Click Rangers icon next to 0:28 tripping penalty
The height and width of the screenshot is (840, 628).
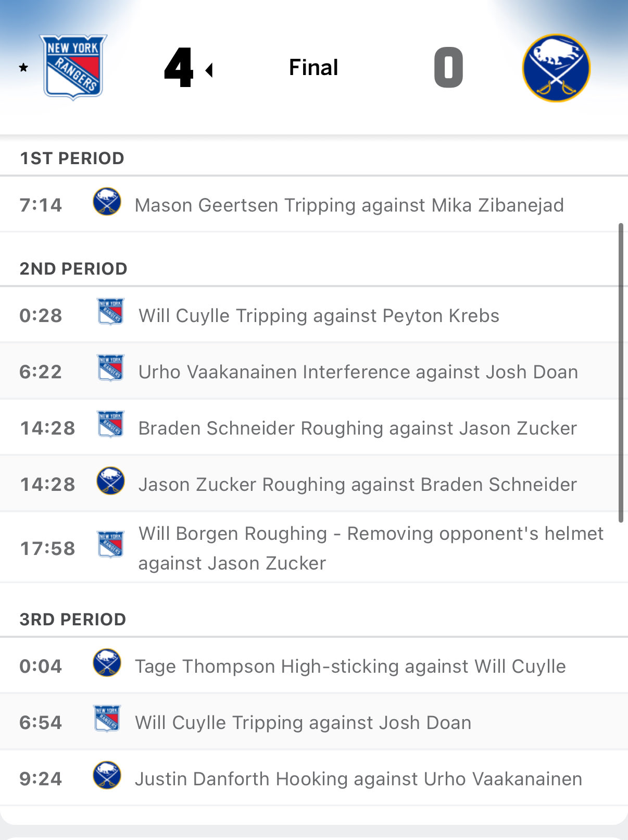pos(110,312)
